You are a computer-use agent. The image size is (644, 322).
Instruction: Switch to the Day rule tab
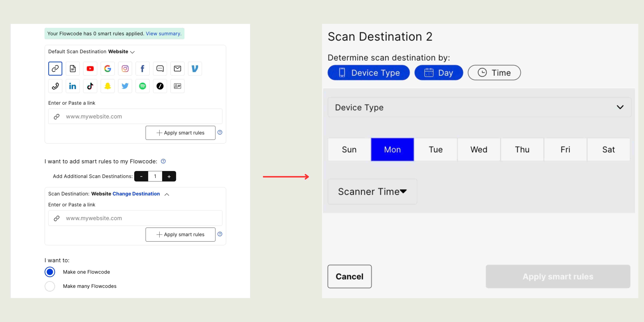click(439, 73)
